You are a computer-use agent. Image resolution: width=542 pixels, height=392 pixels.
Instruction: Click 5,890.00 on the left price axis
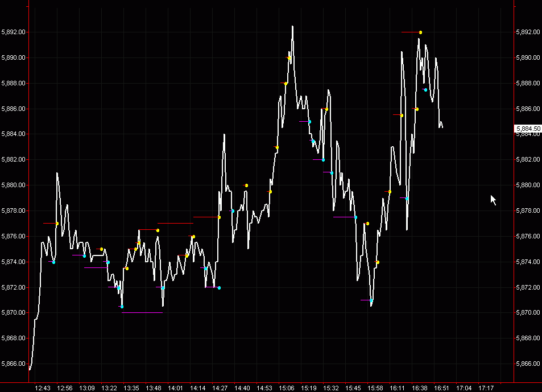[x=13, y=57]
